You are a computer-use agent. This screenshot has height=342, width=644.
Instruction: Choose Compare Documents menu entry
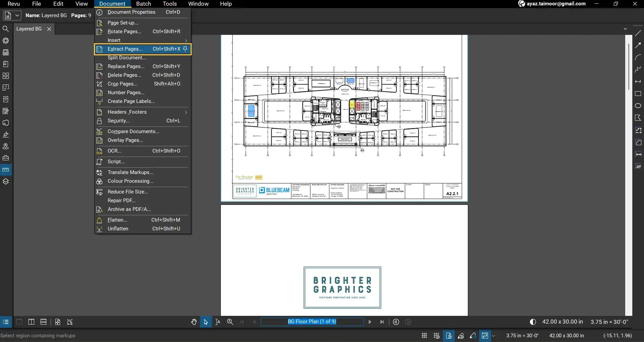point(143,131)
